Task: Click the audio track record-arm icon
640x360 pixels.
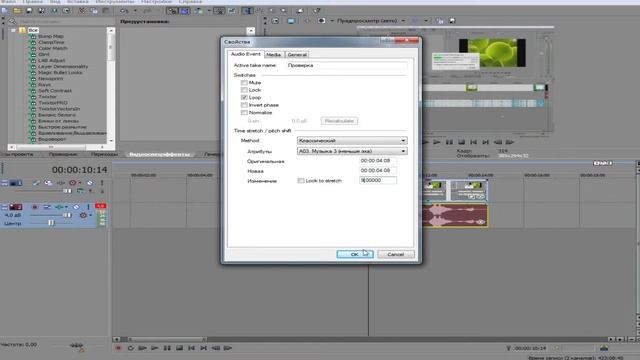Action: 35,207
